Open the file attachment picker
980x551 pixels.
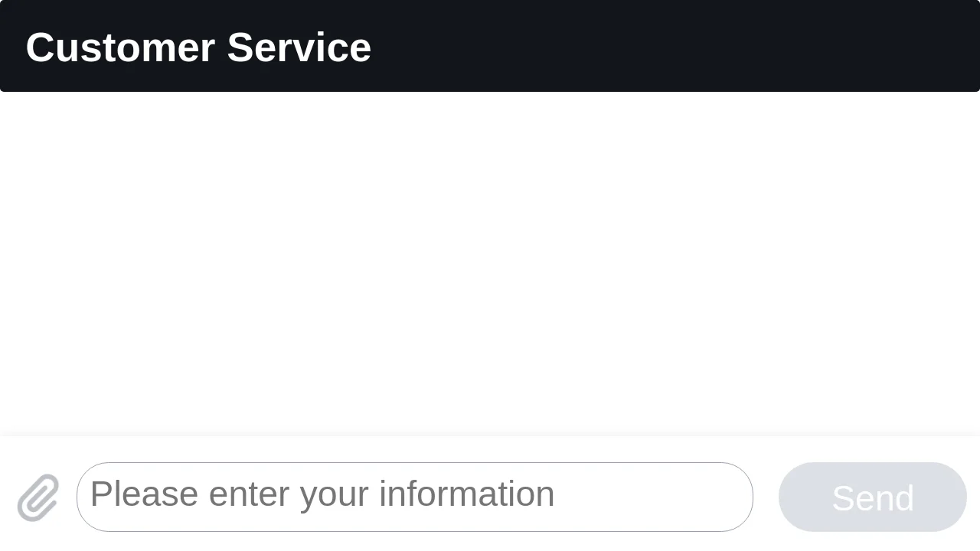pyautogui.click(x=38, y=497)
